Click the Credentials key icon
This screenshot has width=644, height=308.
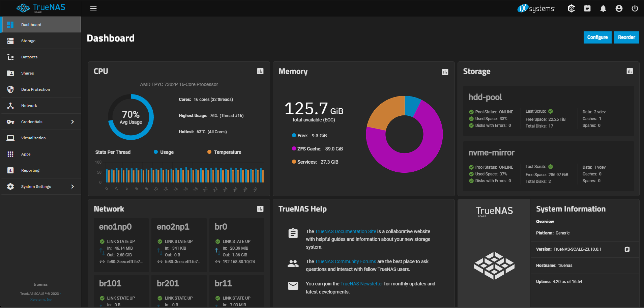[x=10, y=122]
